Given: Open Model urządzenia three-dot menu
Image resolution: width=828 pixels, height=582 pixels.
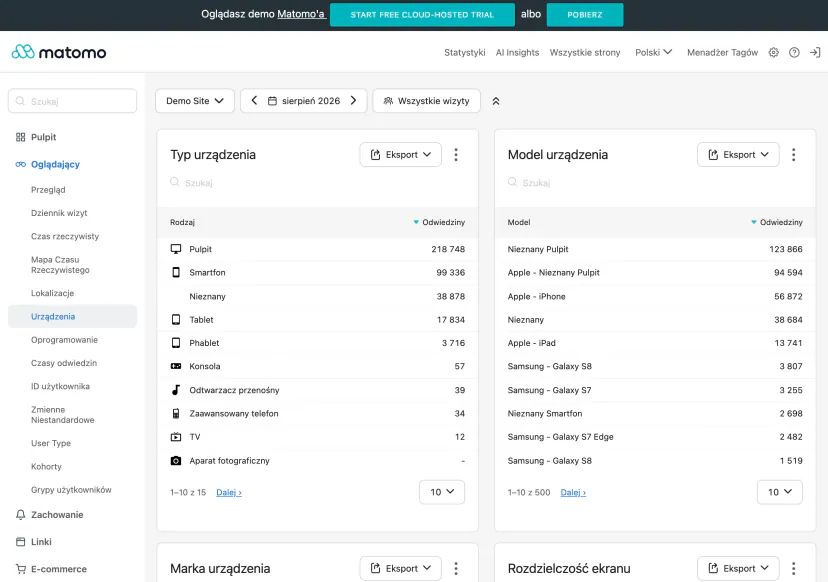Looking at the screenshot, I should (x=793, y=155).
